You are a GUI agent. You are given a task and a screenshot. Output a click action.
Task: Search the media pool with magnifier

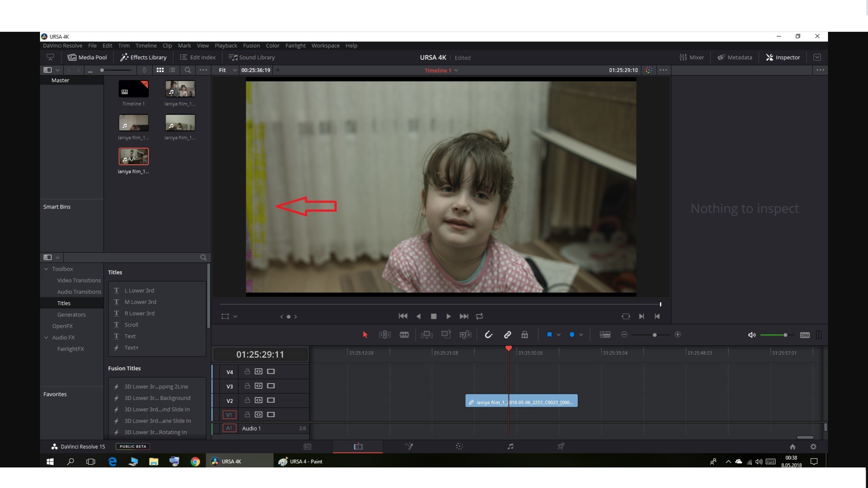tap(188, 70)
